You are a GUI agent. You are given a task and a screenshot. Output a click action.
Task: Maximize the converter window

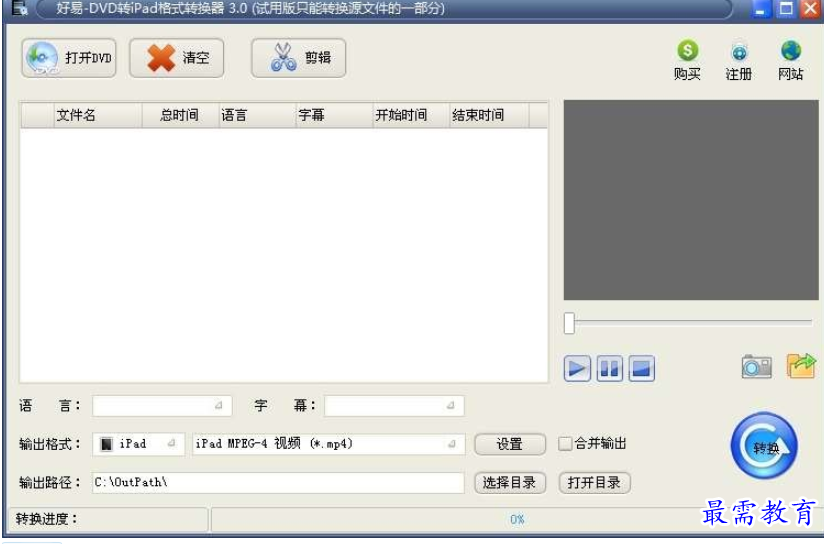(x=786, y=9)
